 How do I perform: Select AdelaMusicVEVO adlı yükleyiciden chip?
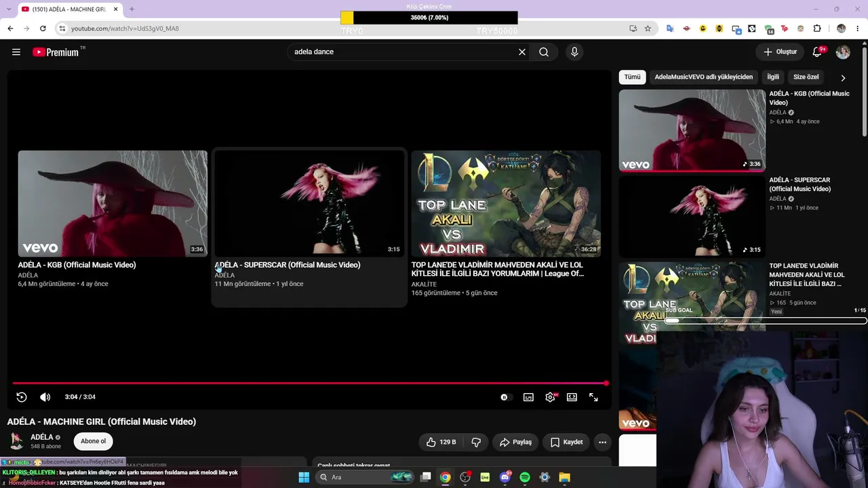(703, 77)
